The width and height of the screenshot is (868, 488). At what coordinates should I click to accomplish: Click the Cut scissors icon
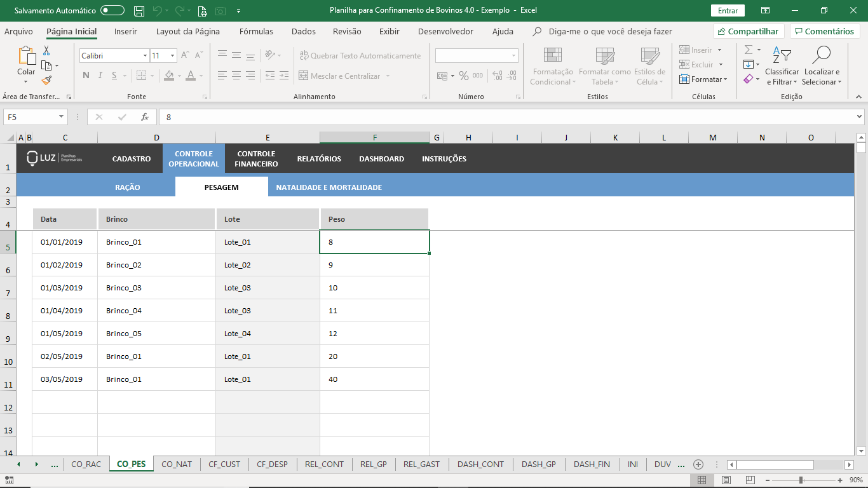coord(46,51)
